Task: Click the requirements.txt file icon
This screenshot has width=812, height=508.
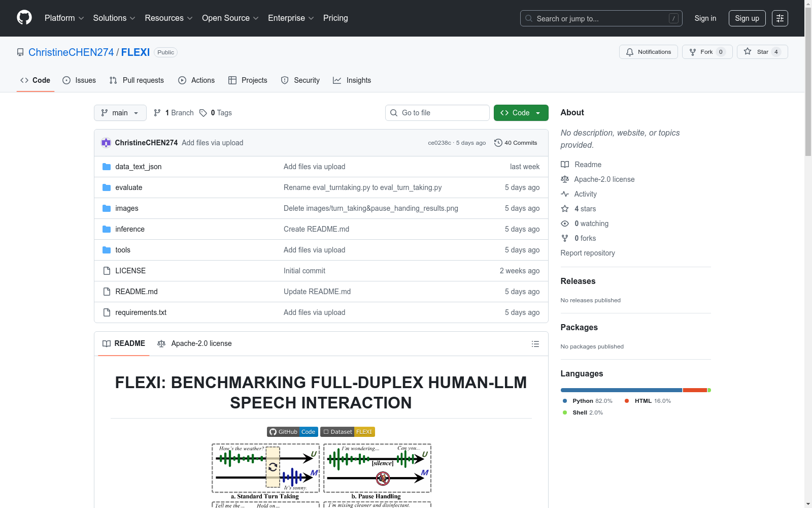Action: pyautogui.click(x=107, y=312)
